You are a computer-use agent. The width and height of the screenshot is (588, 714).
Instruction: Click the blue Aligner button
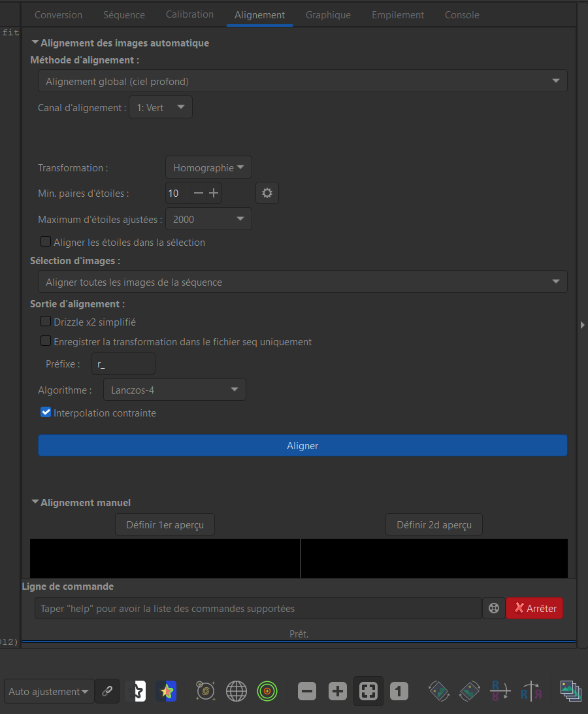click(302, 445)
